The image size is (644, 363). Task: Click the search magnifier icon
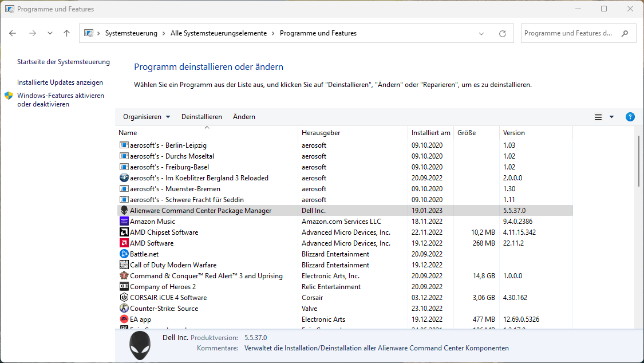pos(625,33)
